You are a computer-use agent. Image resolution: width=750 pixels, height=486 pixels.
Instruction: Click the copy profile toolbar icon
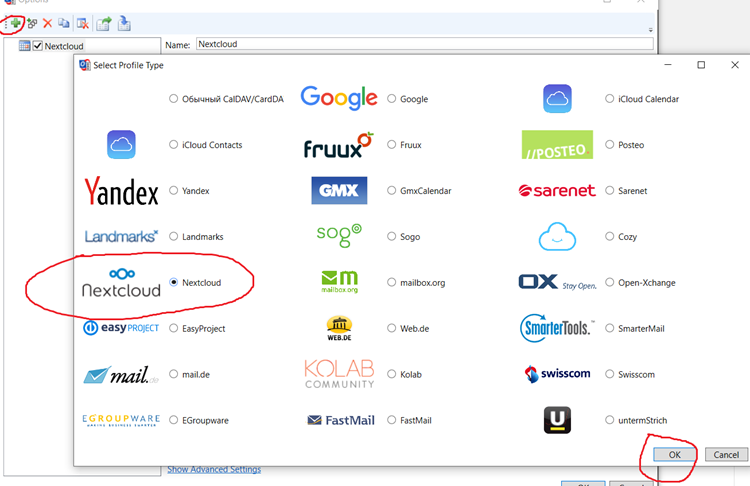coord(64,22)
